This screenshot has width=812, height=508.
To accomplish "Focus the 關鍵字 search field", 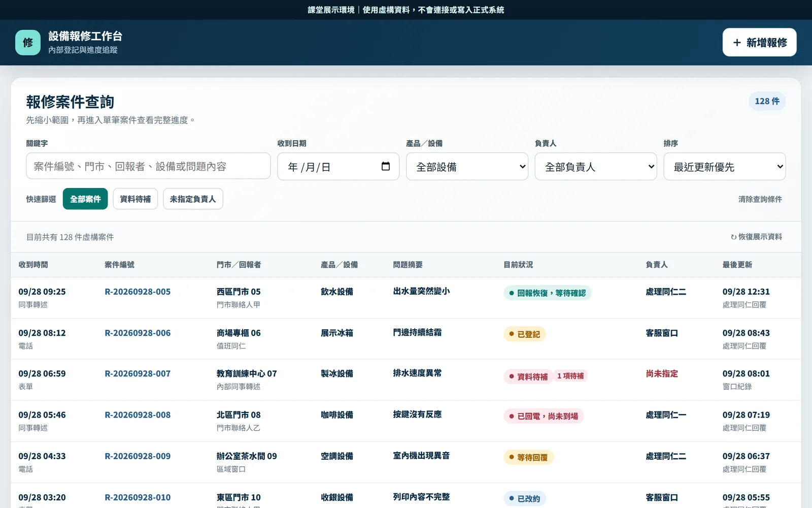I will tap(148, 166).
